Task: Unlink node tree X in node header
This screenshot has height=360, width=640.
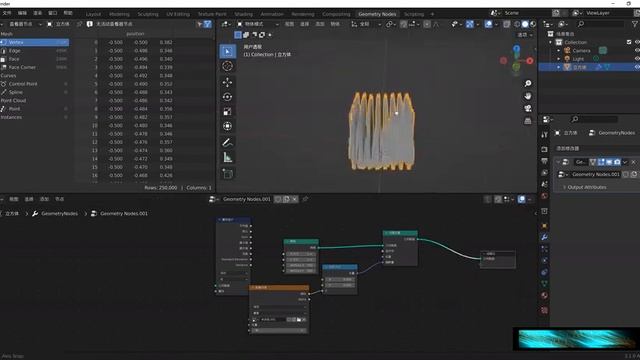Action: click(295, 199)
